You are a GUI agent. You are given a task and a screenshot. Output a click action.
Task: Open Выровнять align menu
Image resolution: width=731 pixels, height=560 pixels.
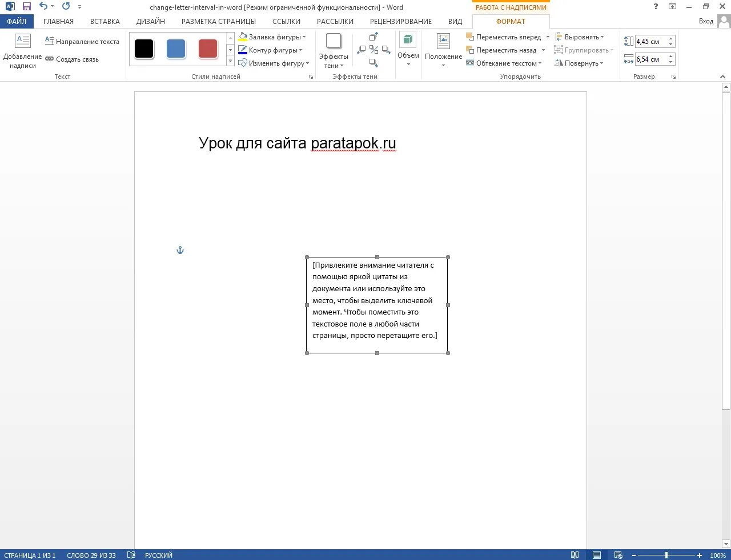point(579,37)
